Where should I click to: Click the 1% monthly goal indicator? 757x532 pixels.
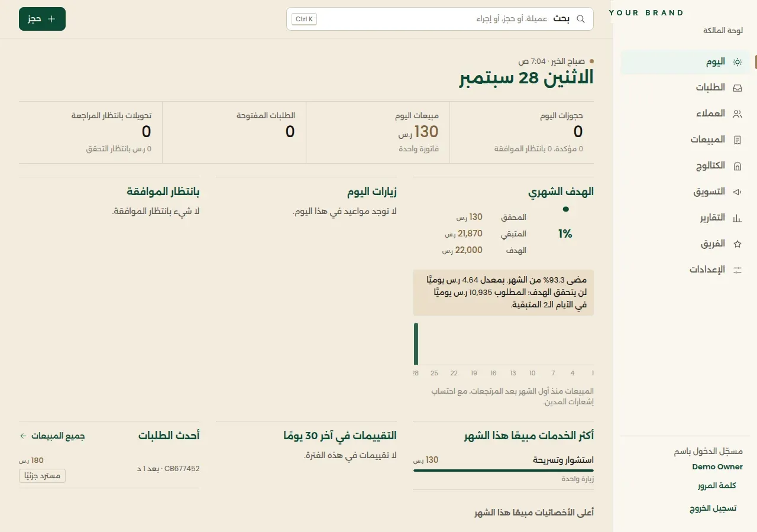(565, 233)
